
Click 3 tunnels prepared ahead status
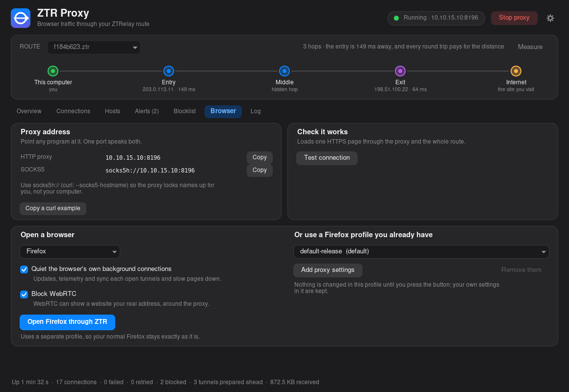(228, 382)
